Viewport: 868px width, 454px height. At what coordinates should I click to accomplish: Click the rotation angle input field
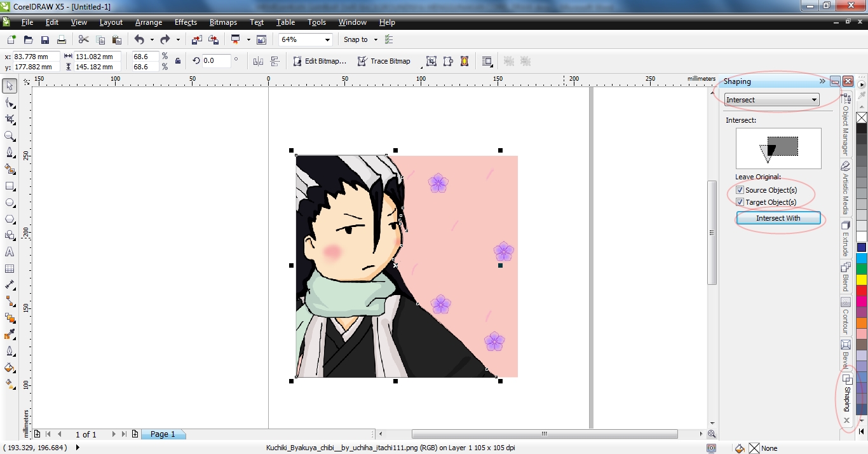coord(217,61)
